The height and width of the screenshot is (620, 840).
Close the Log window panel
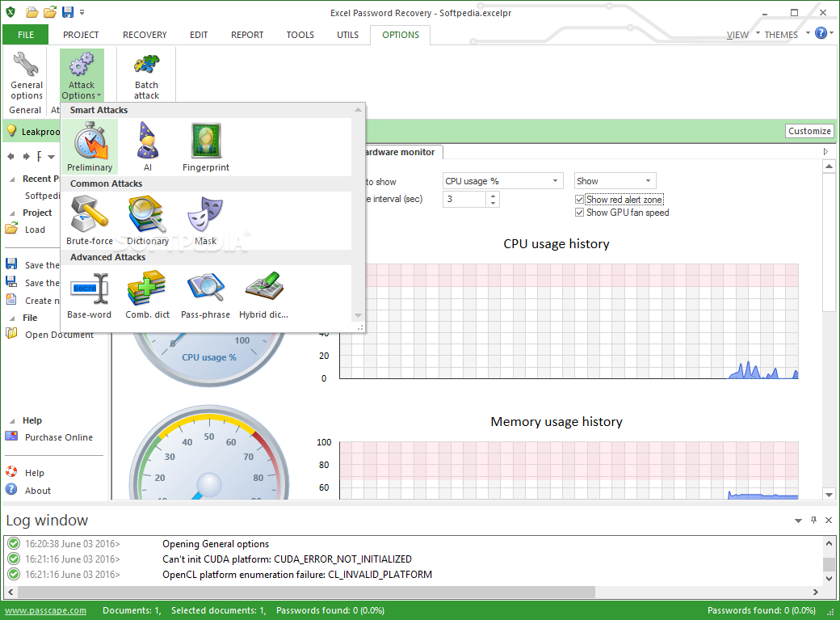pos(829,520)
